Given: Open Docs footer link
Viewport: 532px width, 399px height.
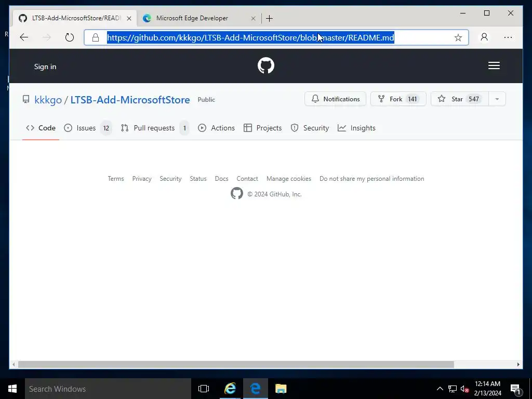Looking at the screenshot, I should 221,179.
